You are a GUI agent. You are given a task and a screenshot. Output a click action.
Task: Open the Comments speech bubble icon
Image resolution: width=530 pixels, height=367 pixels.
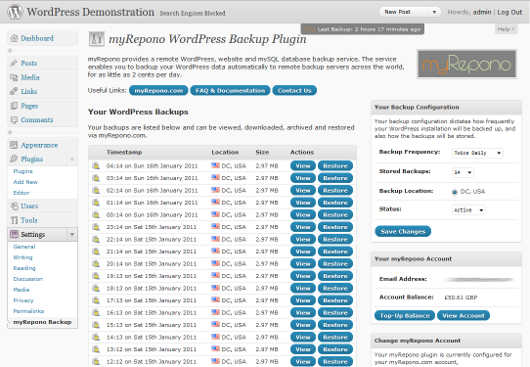[14, 120]
